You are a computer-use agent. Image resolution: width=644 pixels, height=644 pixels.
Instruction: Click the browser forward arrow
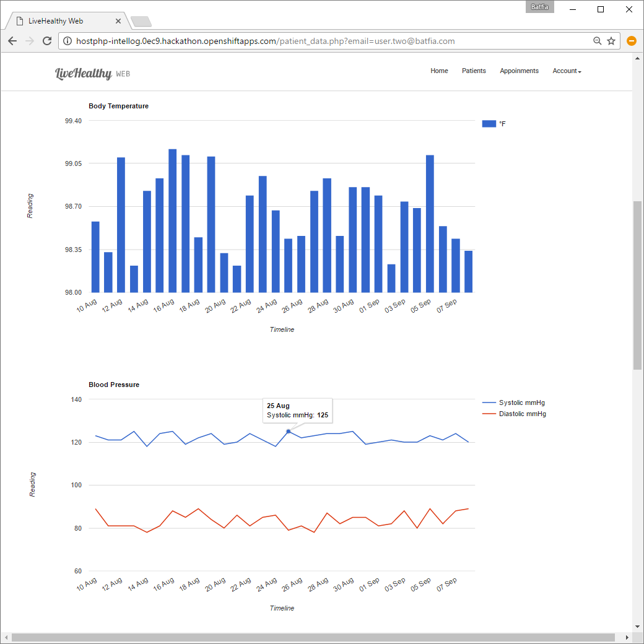[30, 41]
